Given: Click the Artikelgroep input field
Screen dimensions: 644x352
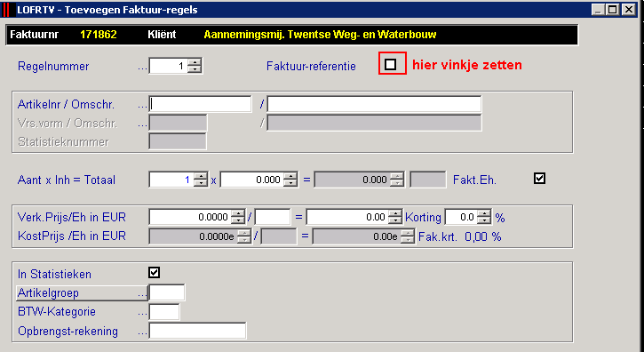Looking at the screenshot, I should click(x=167, y=292).
